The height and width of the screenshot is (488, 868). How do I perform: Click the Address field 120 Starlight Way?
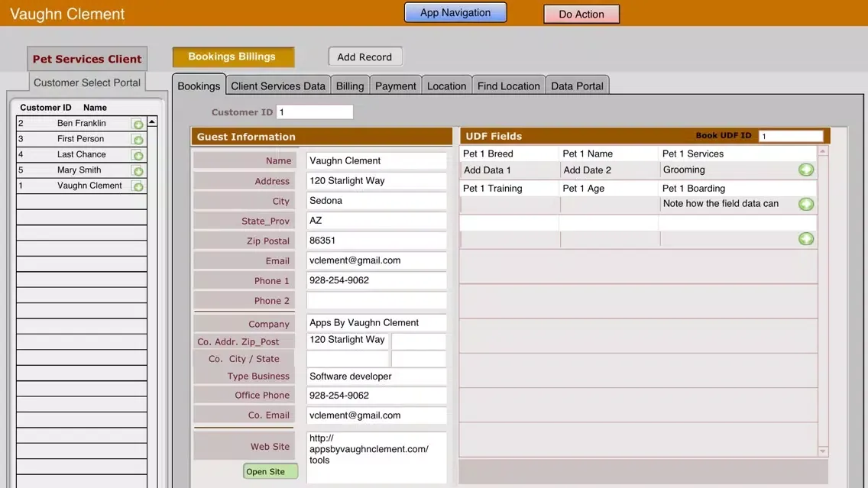pos(376,180)
